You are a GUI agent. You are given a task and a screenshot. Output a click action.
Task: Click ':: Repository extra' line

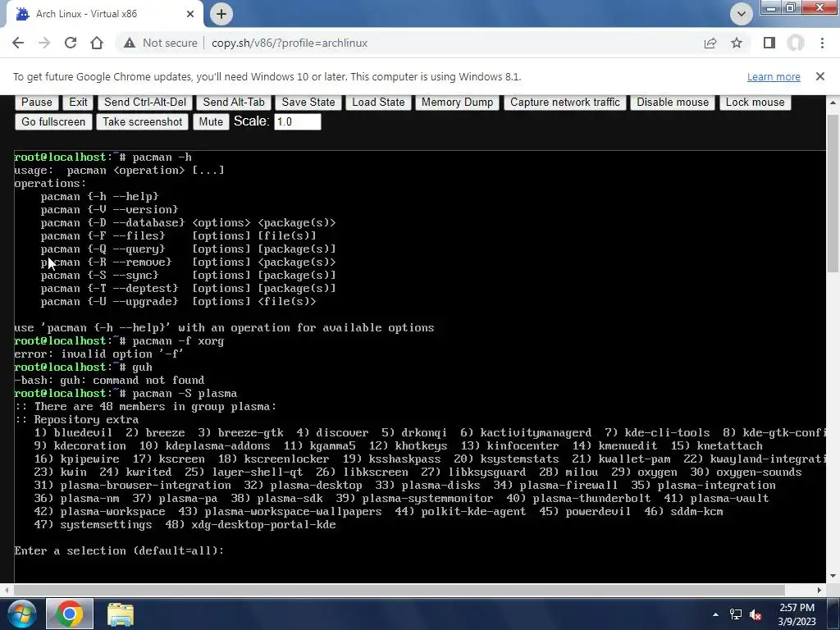pos(76,419)
